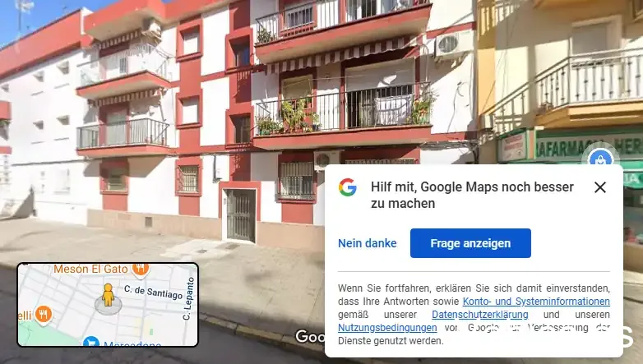Screen dimensions: 643x364
Task: Dismiss the Google Maps feedback dialog with X
Action: (x=600, y=187)
